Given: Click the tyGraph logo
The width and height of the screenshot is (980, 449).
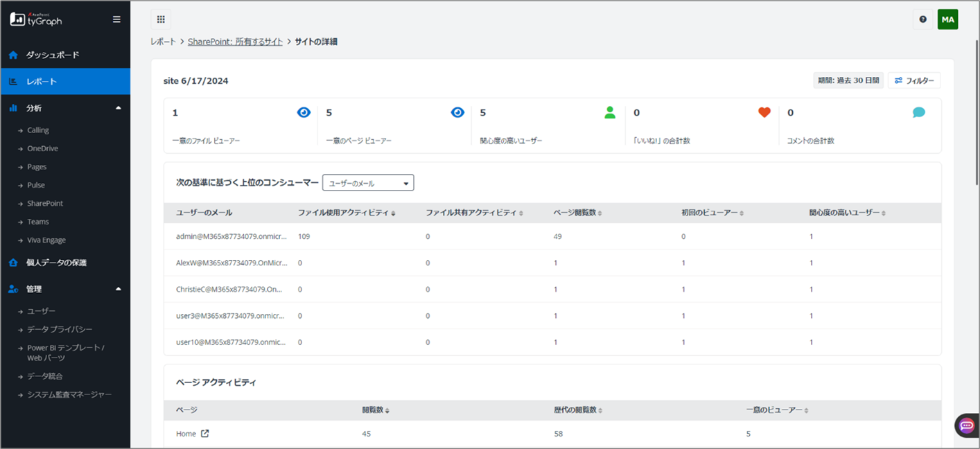Looking at the screenshot, I should tap(36, 19).
